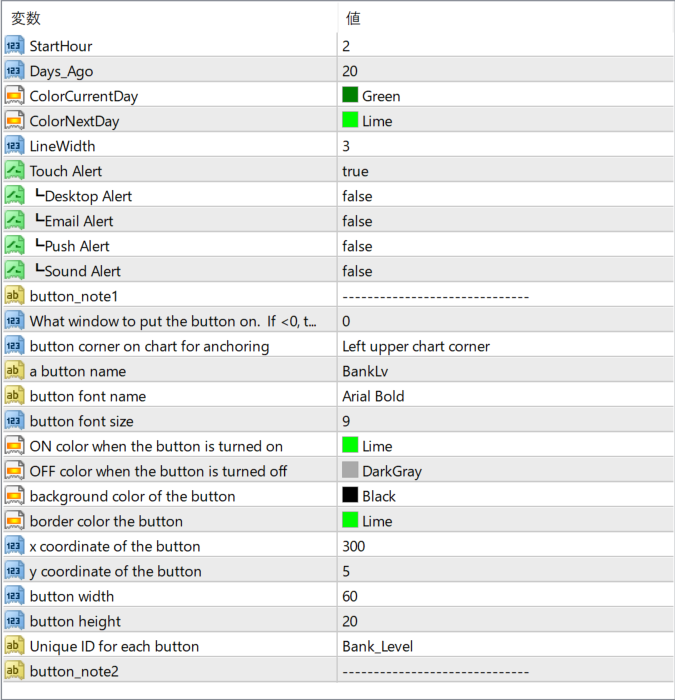Toggle the Push Alert false value
The image size is (675, 700).
tap(505, 246)
